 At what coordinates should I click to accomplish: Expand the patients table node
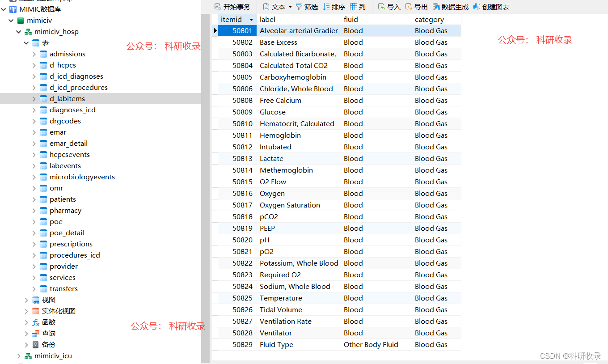(x=35, y=199)
